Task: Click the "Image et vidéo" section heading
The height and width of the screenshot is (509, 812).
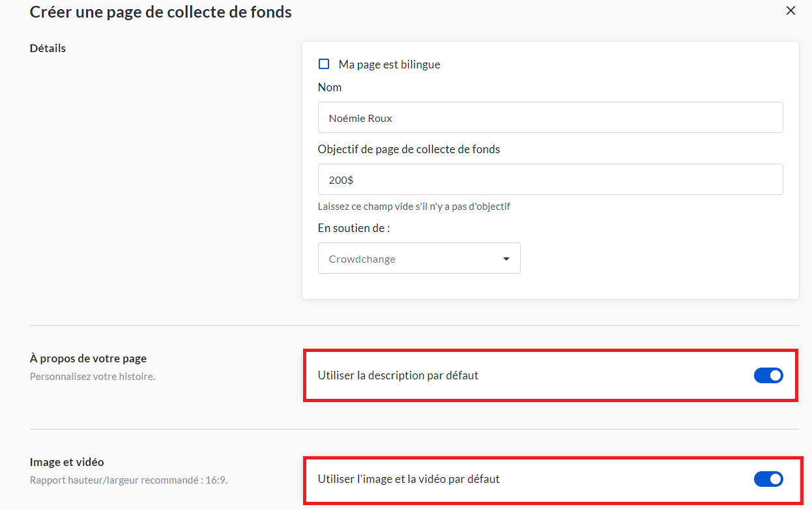Action: pos(66,462)
